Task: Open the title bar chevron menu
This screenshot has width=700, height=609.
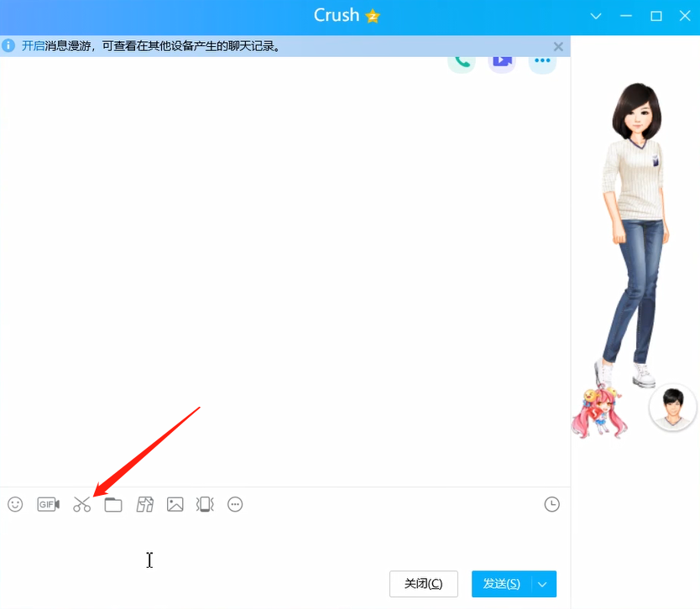Action: tap(595, 15)
